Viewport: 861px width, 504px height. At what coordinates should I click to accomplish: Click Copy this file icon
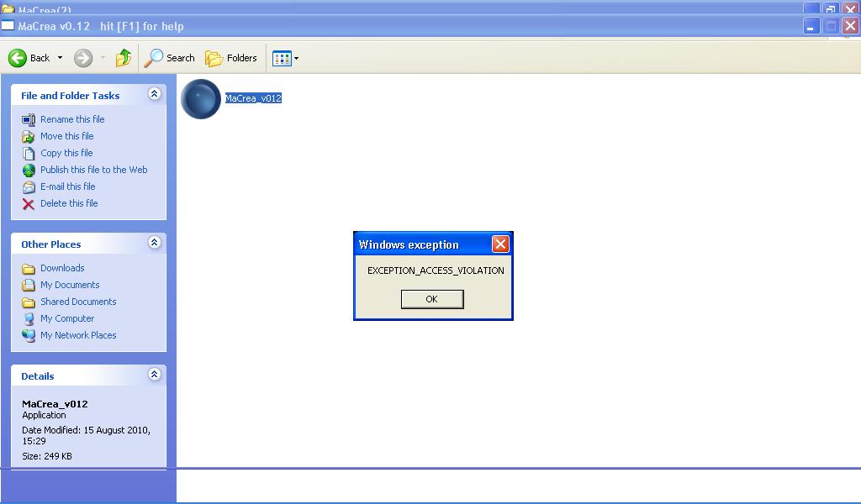click(x=29, y=153)
